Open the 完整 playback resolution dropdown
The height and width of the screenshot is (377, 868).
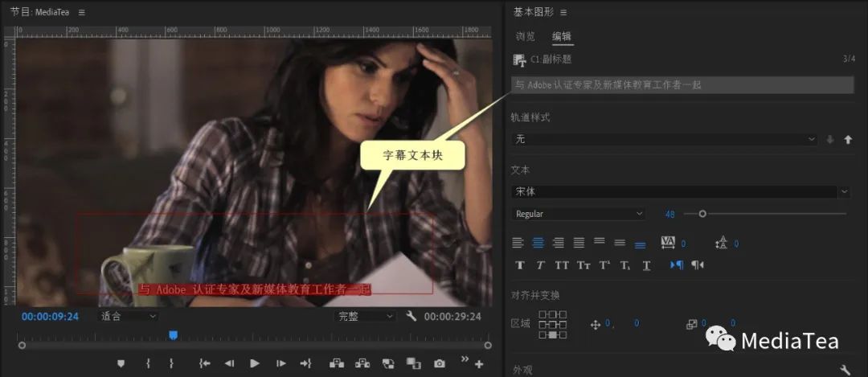point(366,316)
